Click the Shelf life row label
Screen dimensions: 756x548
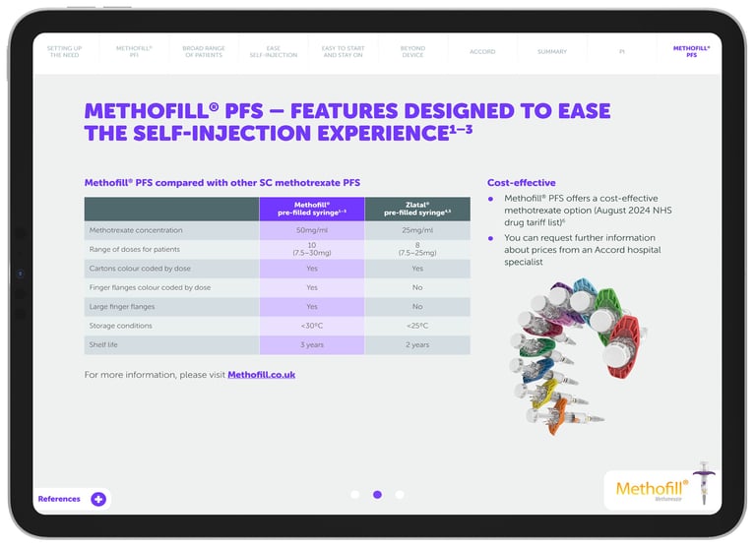103,344
